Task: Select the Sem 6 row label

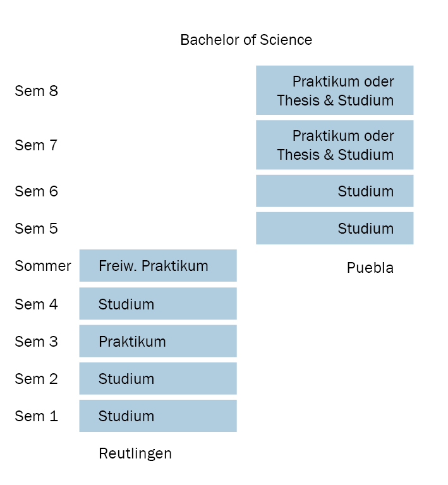Action: click(36, 191)
